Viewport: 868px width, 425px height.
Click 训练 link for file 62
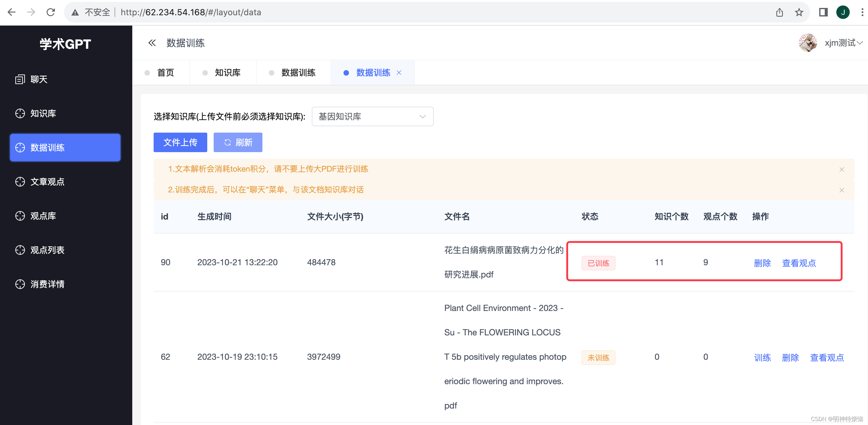762,357
